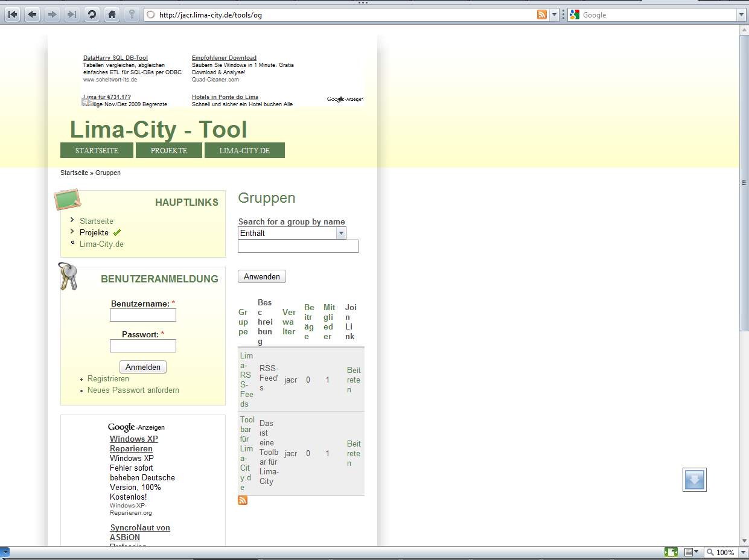Screen dimensions: 749x560
Task: Focus the Google search field
Action: (658, 14)
